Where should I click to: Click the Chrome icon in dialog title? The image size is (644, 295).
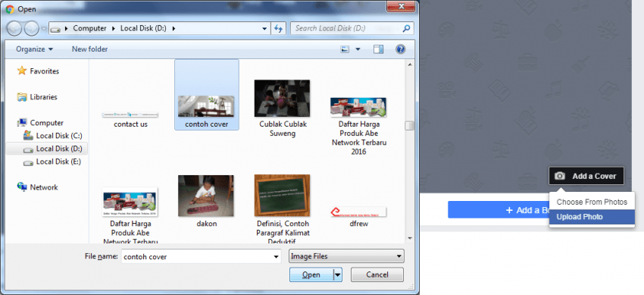pos(11,9)
